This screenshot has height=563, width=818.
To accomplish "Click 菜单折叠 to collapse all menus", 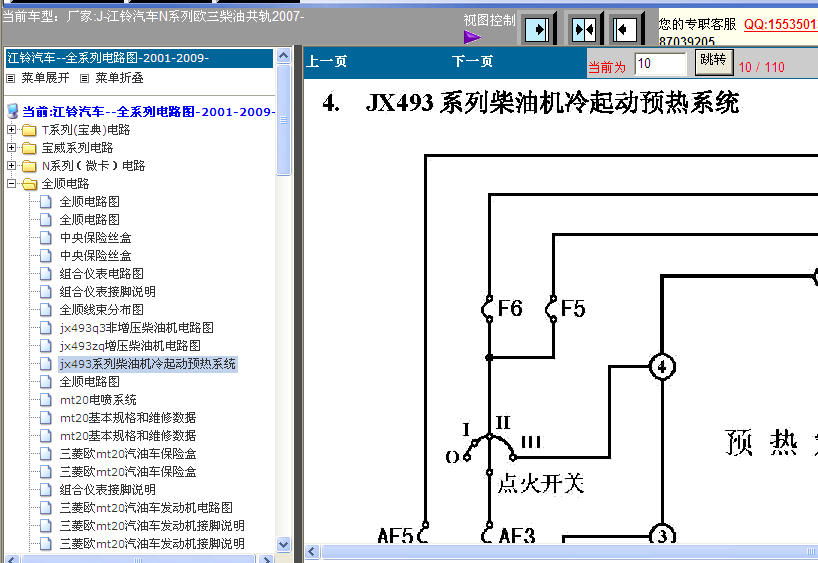I will pyautogui.click(x=119, y=78).
